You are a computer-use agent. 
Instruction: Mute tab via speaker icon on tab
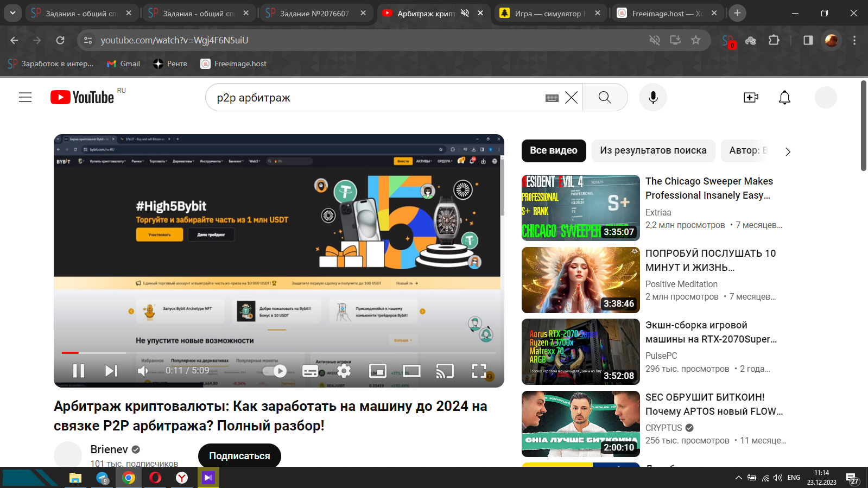465,13
